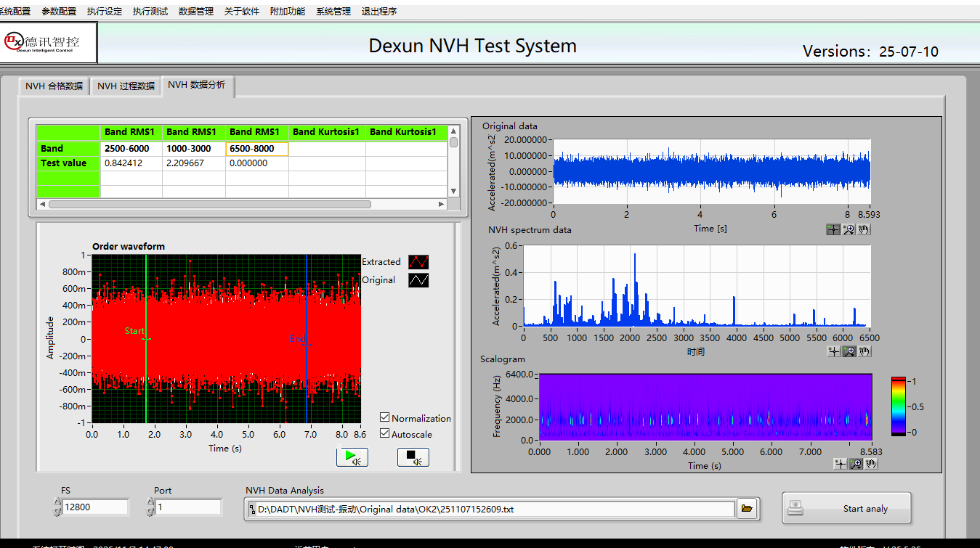This screenshot has height=548, width=980.
Task: Select pan hand tool on NVH spectrum graph
Action: [x=864, y=351]
